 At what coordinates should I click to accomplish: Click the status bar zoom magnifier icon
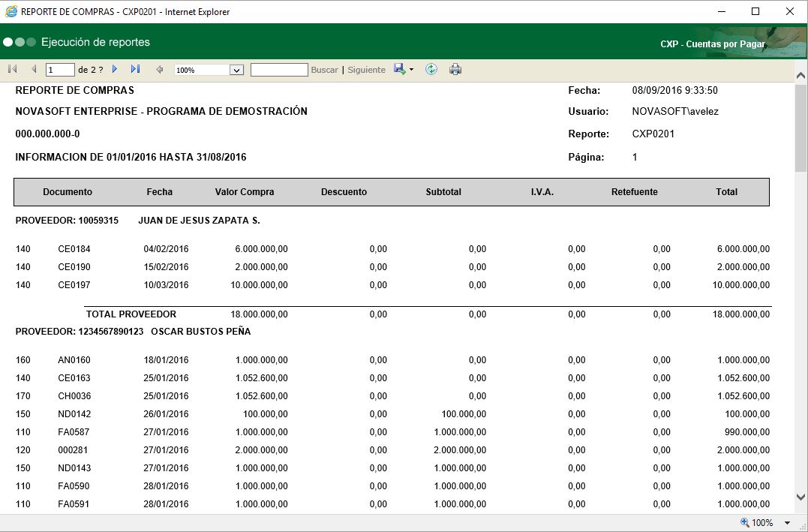click(x=744, y=522)
